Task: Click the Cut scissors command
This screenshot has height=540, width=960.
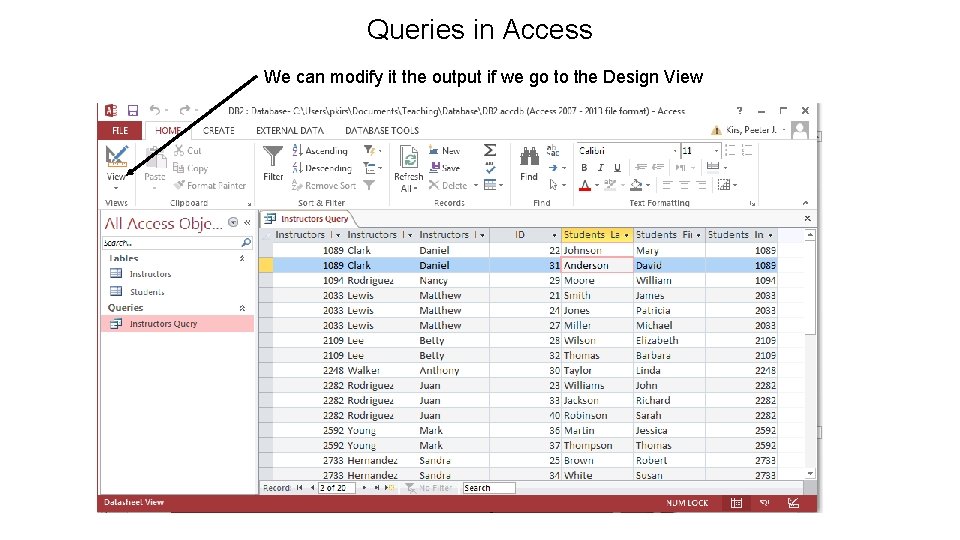Action: tap(187, 151)
